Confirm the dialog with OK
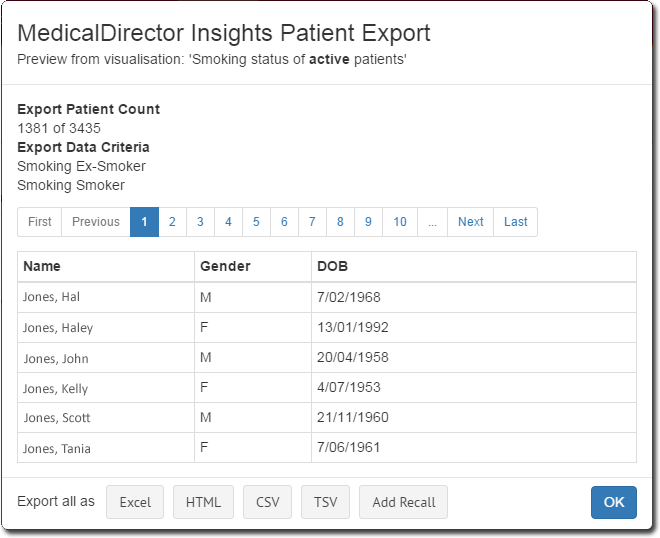Viewport: 660px width, 538px height. point(613,502)
